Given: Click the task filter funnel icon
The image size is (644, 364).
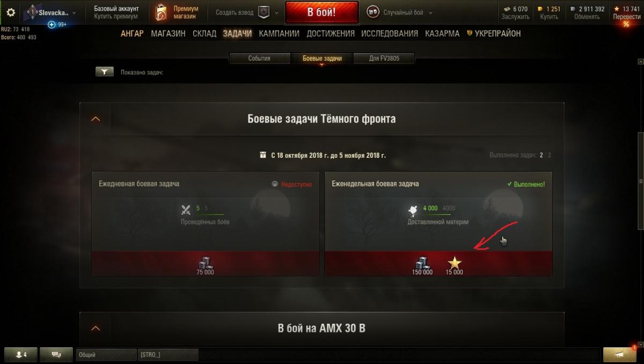Looking at the screenshot, I should [105, 71].
